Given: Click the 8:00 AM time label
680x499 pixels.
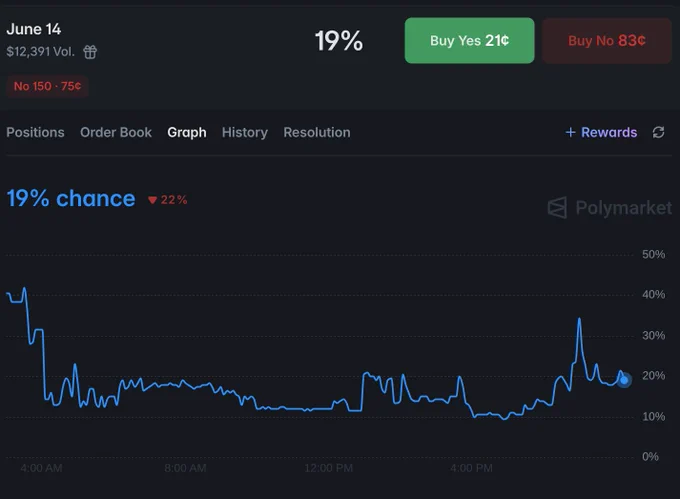Looking at the screenshot, I should 185,468.
